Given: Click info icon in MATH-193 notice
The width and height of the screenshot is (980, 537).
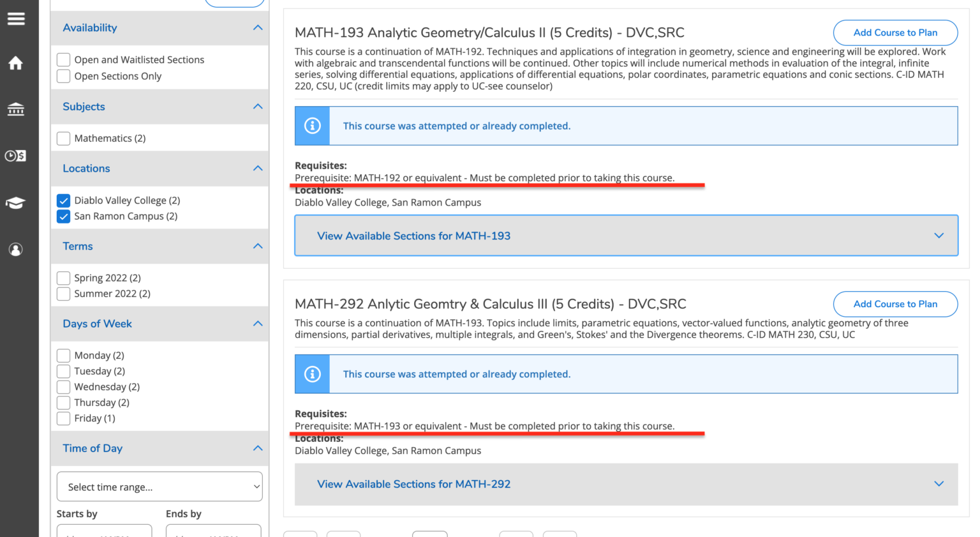Looking at the screenshot, I should (313, 126).
